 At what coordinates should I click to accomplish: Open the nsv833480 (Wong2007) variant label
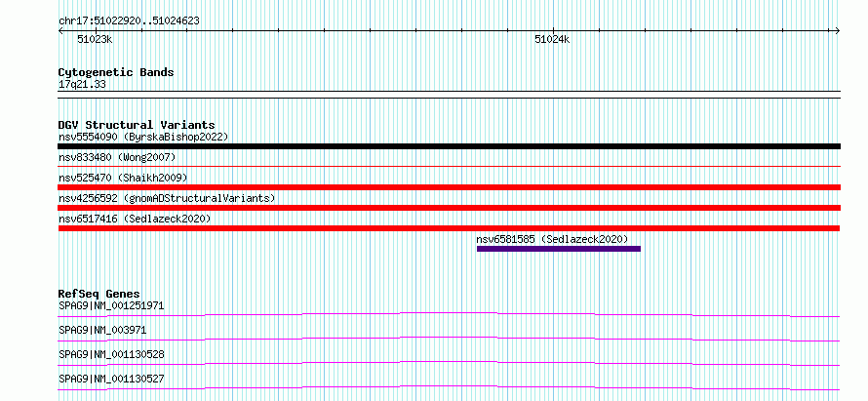tap(117, 157)
